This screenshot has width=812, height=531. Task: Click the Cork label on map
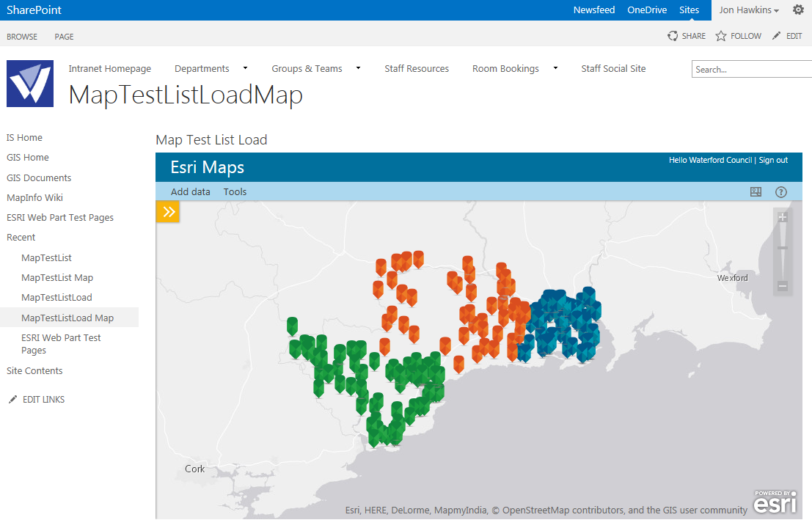tap(194, 469)
